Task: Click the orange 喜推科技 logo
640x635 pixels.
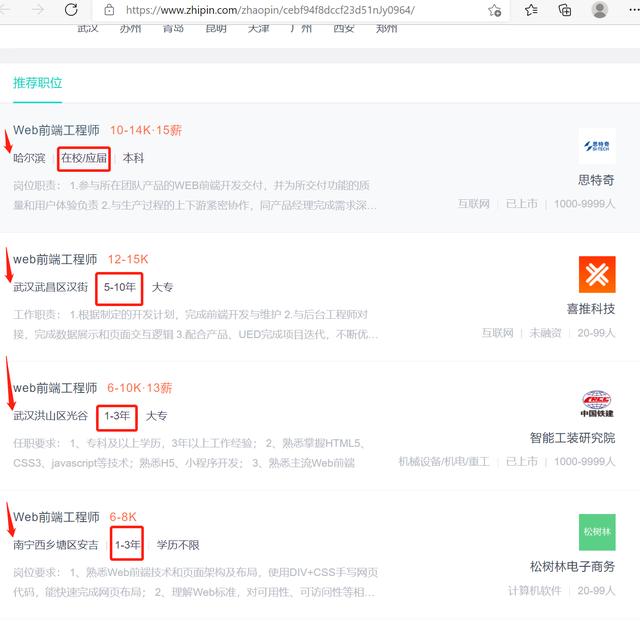Action: click(x=597, y=275)
